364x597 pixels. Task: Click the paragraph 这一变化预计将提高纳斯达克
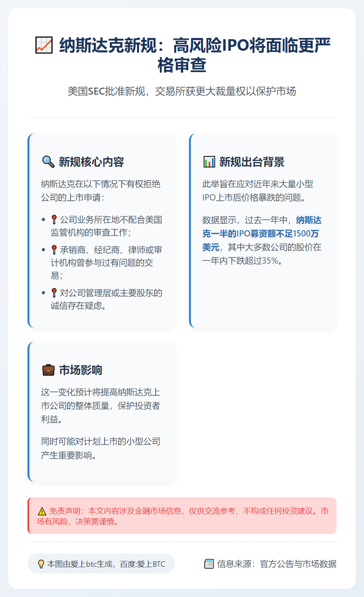101,405
